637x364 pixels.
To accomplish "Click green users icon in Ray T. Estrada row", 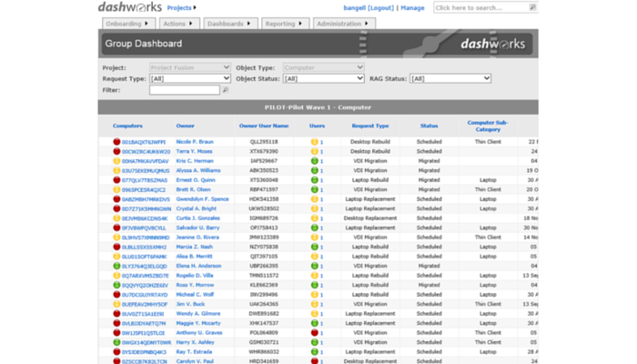I will pos(315,352).
